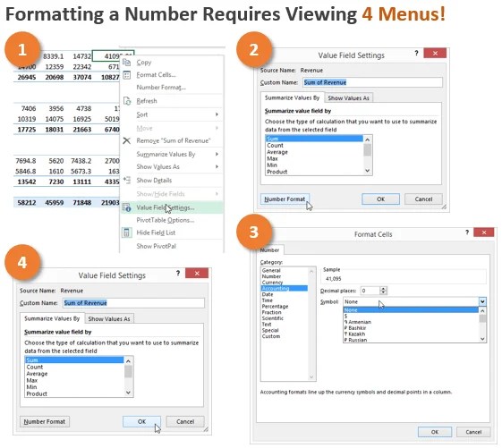Open Summarize Values By submenu

[x=172, y=154]
